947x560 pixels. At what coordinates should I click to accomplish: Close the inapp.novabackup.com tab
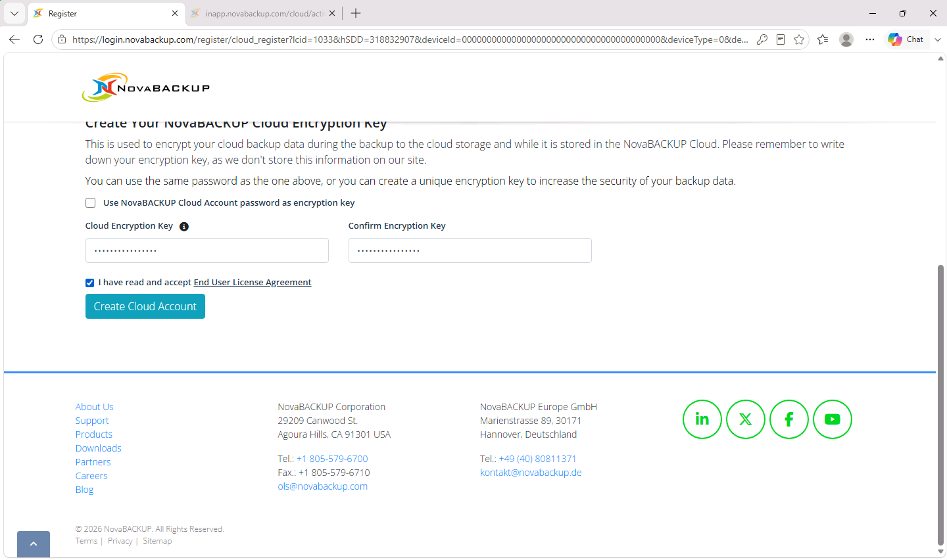332,13
